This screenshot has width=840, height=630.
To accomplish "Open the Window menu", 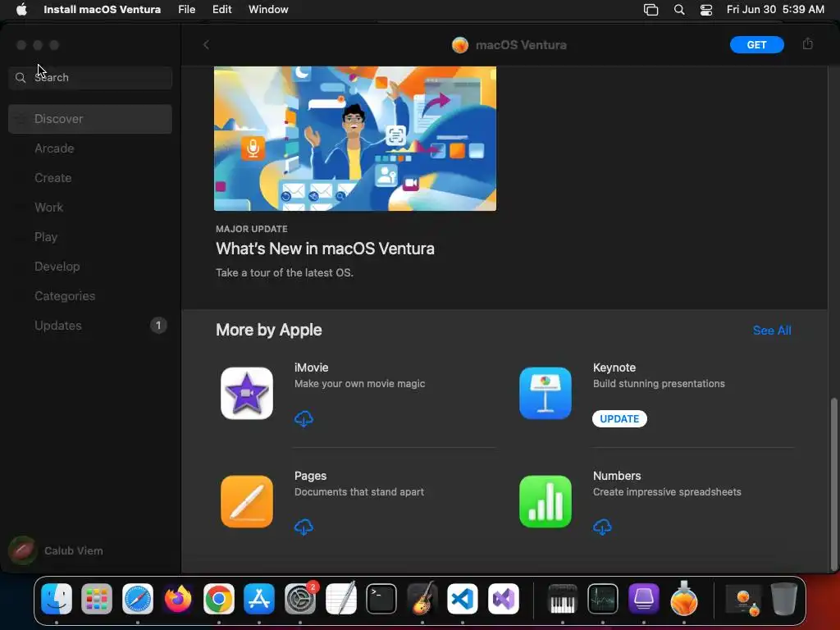I will (x=268, y=9).
